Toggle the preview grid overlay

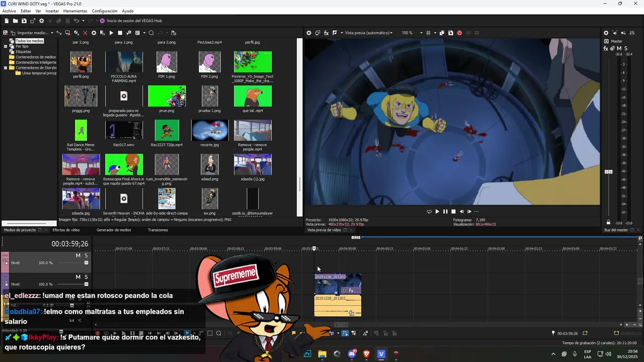click(428, 33)
